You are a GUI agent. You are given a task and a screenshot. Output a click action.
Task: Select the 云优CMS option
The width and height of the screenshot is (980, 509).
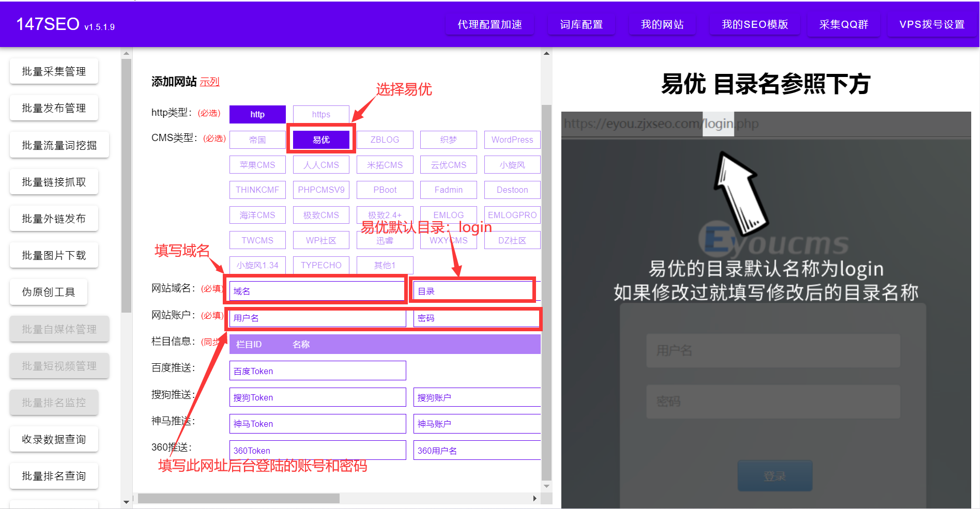pyautogui.click(x=449, y=165)
